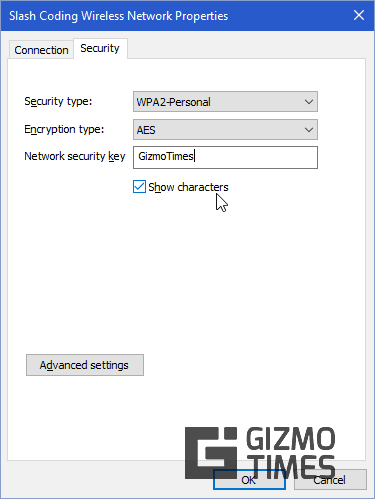
Task: Cancel the wireless properties dialog
Action: (330, 480)
